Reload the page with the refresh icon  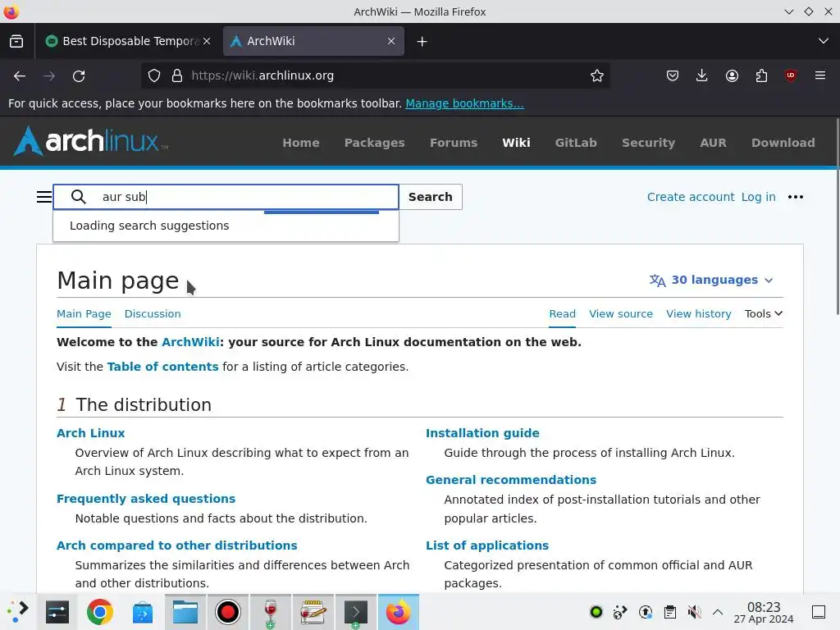[x=79, y=76]
